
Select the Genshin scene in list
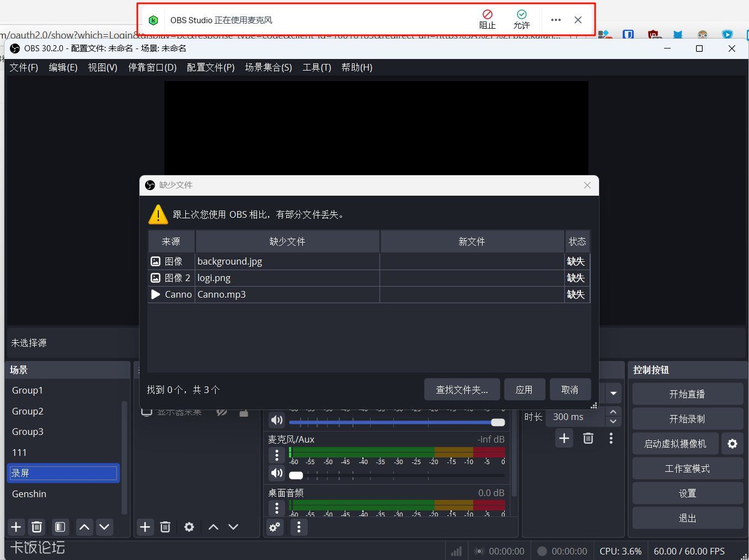click(x=29, y=494)
